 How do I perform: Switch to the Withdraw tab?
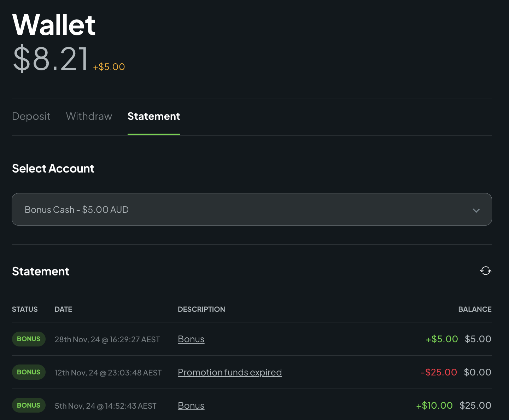[x=89, y=116]
